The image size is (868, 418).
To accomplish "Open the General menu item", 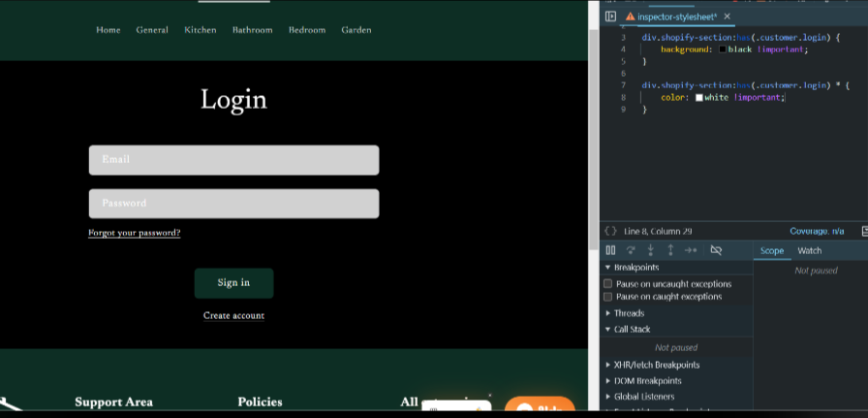I will coord(152,30).
